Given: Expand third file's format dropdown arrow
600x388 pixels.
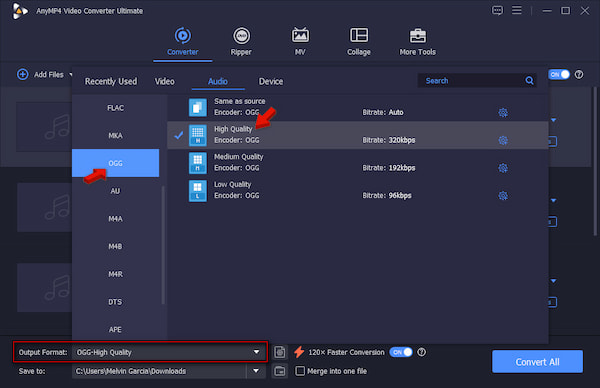Looking at the screenshot, I should (553, 281).
